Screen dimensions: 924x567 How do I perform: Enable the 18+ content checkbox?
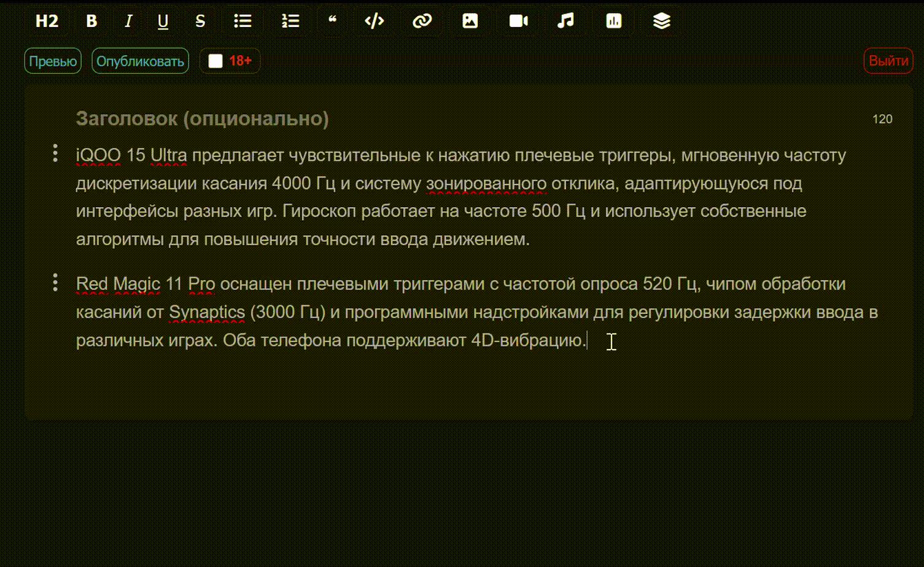(x=214, y=60)
